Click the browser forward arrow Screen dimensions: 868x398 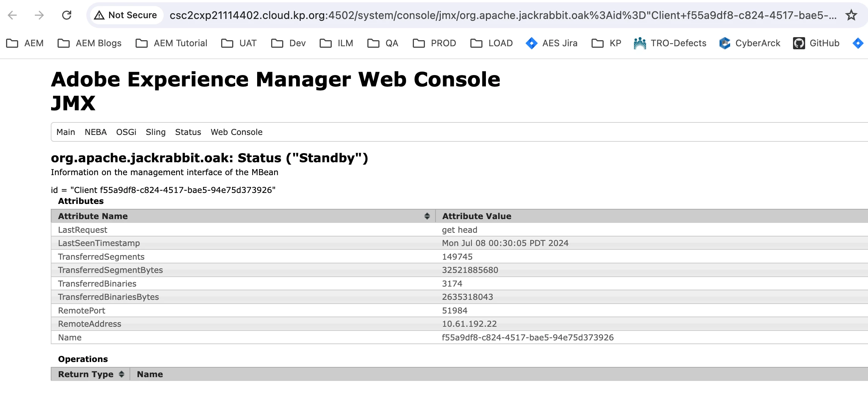39,15
